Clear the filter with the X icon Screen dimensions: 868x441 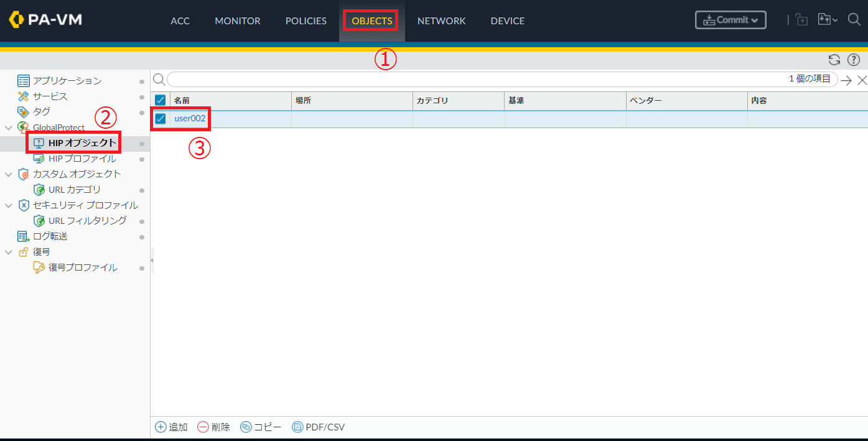(862, 80)
